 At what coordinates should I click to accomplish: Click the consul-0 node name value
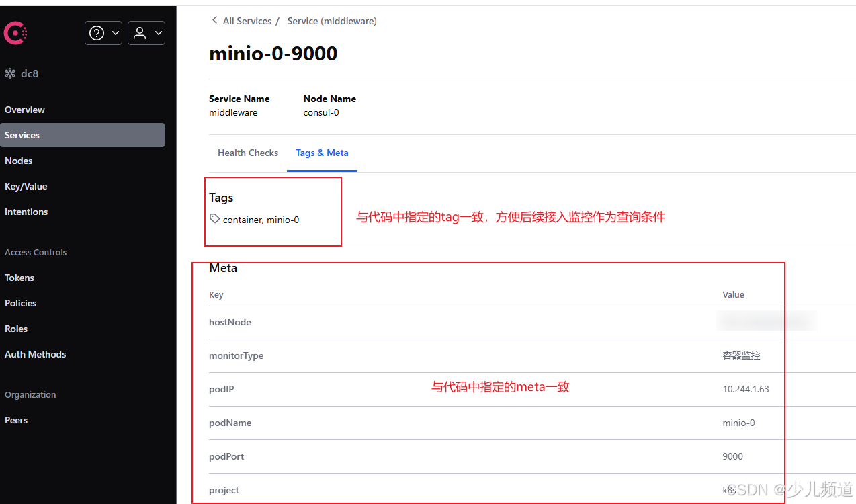point(321,112)
